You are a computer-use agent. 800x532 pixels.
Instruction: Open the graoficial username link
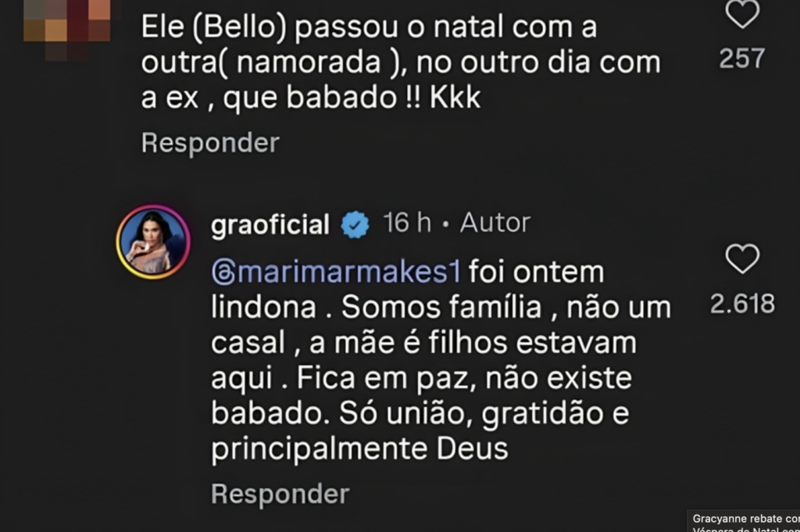270,225
